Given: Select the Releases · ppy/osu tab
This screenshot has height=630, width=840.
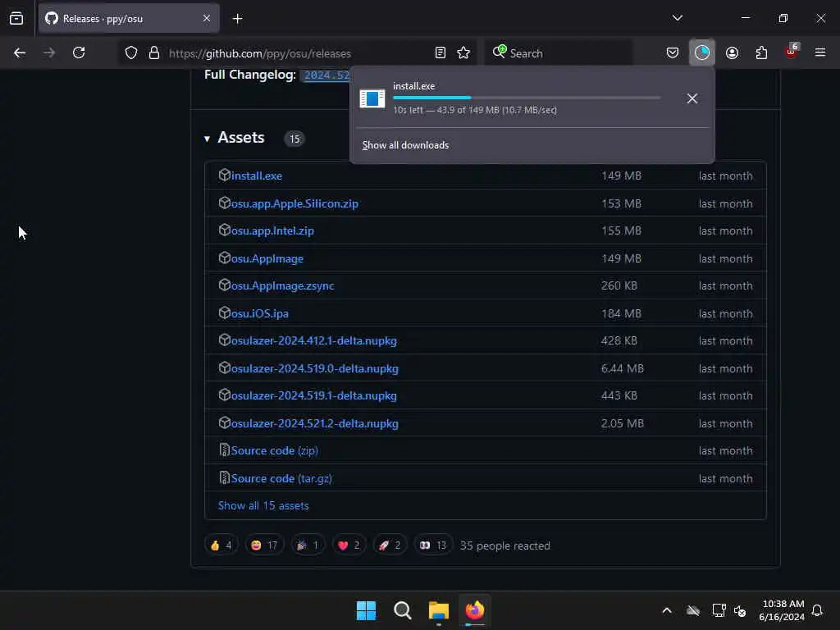Looking at the screenshot, I should click(129, 19).
